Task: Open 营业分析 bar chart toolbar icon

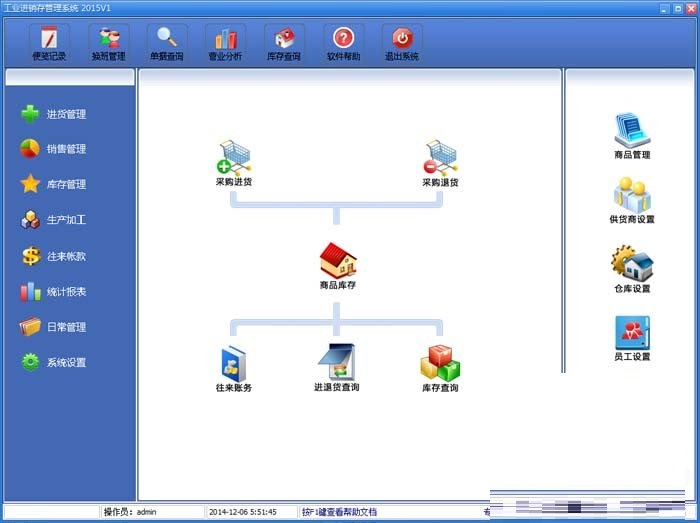Action: point(225,44)
